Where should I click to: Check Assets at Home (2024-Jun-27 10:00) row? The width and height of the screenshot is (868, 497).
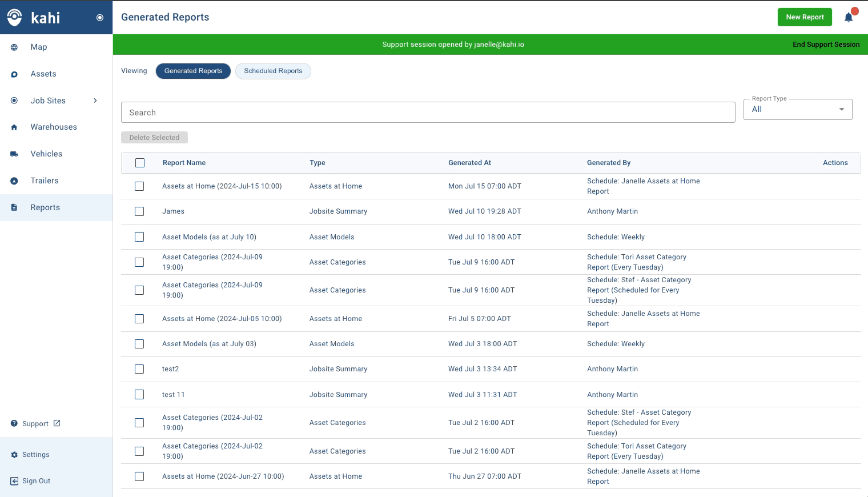[139, 476]
